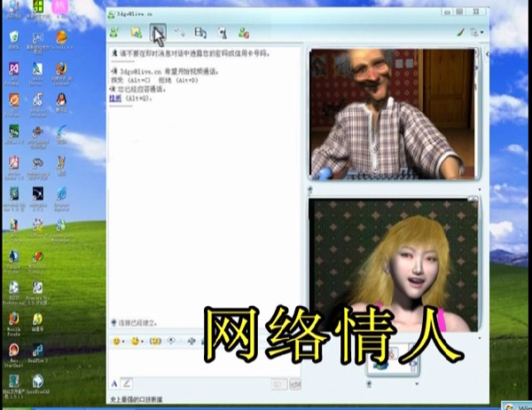Start a voice call from the toolbar
The image size is (532, 410).
point(180,33)
